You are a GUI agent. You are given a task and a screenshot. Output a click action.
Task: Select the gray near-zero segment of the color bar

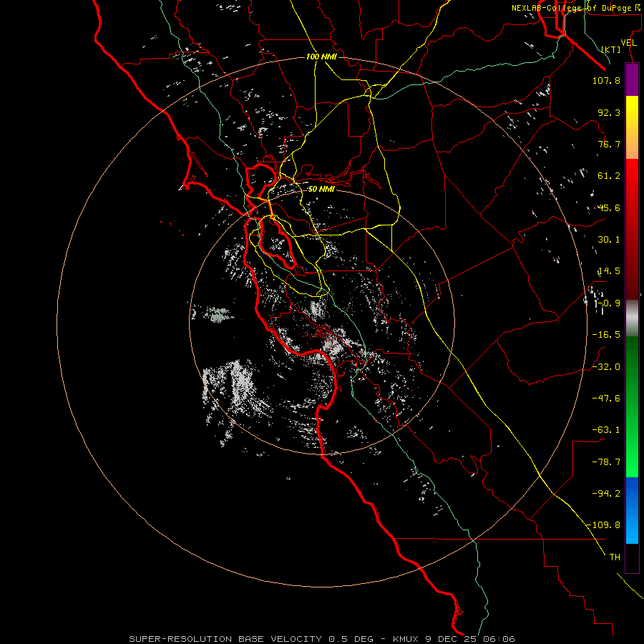pos(632,318)
